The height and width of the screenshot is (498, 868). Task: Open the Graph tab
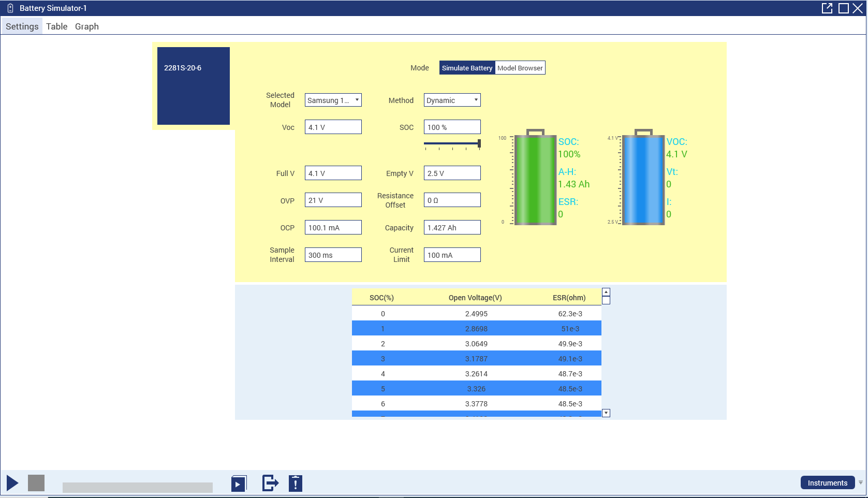(86, 26)
